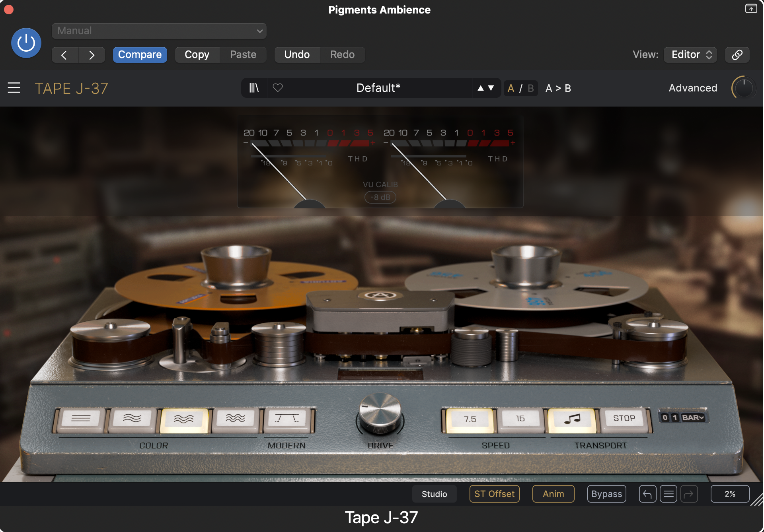Screen dimensions: 764x532
Task: Click the DRIVE knob
Action: [x=380, y=414]
